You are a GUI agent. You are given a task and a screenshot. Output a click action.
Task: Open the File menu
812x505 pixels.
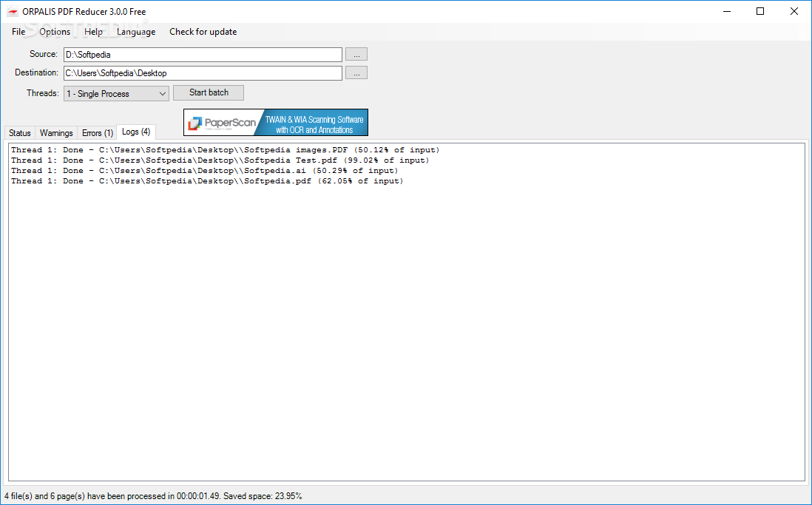[x=18, y=32]
